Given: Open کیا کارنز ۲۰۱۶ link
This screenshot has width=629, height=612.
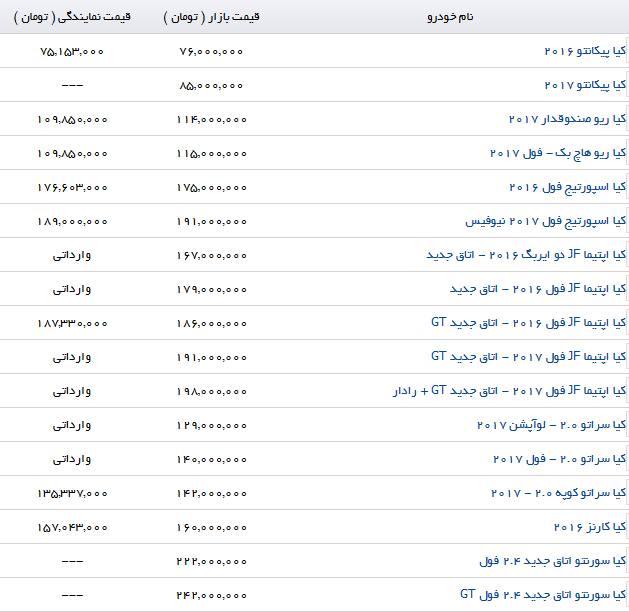Looking at the screenshot, I should pos(590,527).
